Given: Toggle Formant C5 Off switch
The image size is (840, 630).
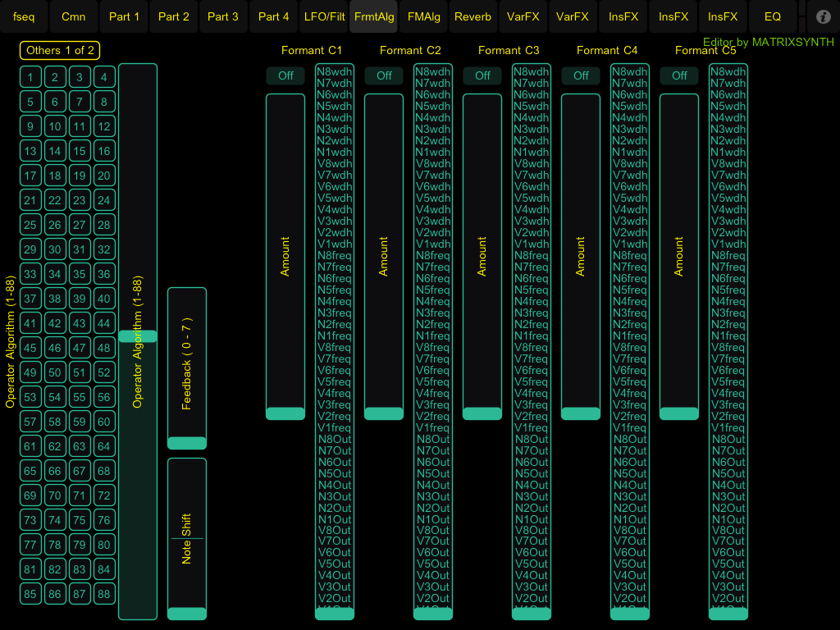Looking at the screenshot, I should click(x=679, y=75).
